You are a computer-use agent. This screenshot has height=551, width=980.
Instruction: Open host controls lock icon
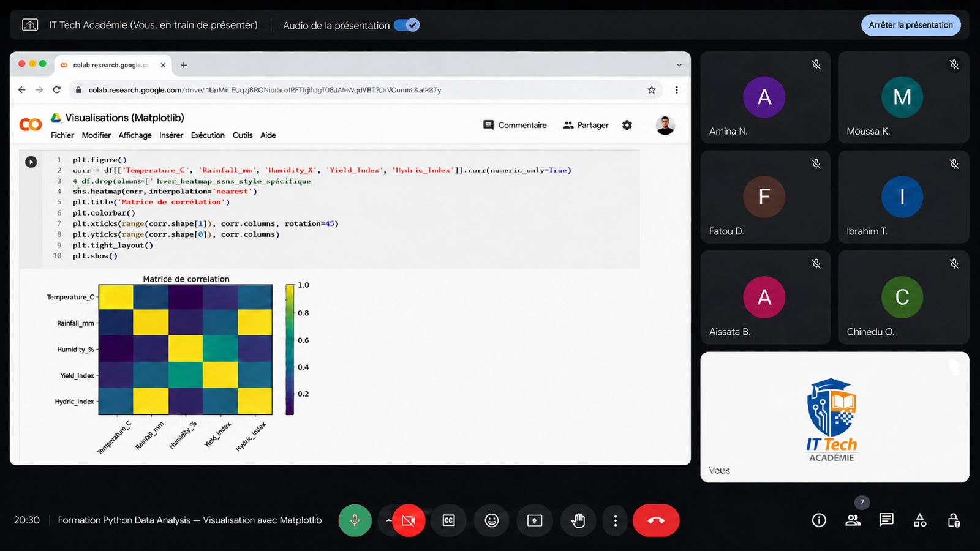(x=954, y=520)
